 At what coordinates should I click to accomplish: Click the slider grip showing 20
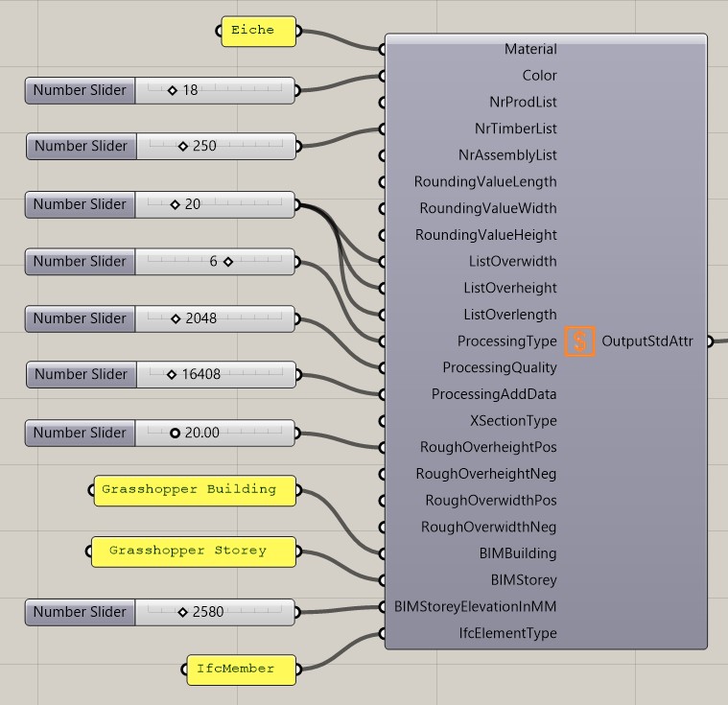click(x=175, y=204)
